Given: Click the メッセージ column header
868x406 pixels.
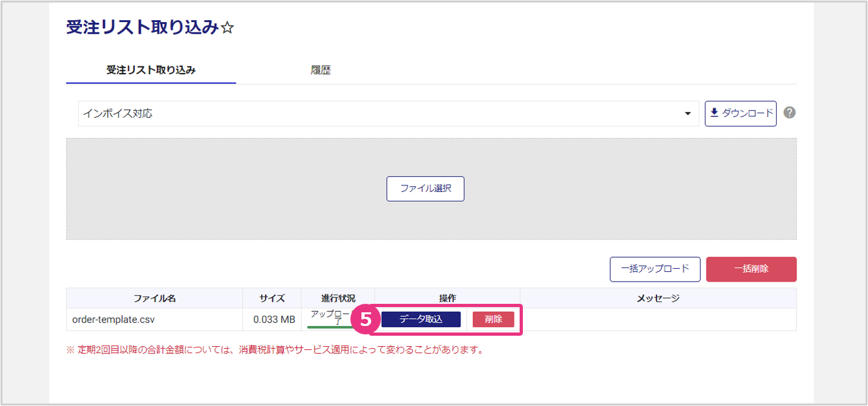Looking at the screenshot, I should coord(658,298).
